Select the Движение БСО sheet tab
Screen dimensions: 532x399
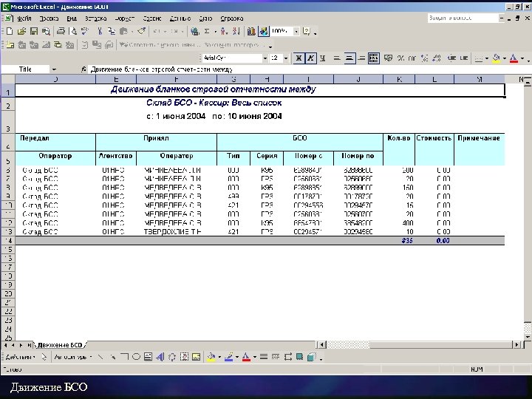(61, 345)
